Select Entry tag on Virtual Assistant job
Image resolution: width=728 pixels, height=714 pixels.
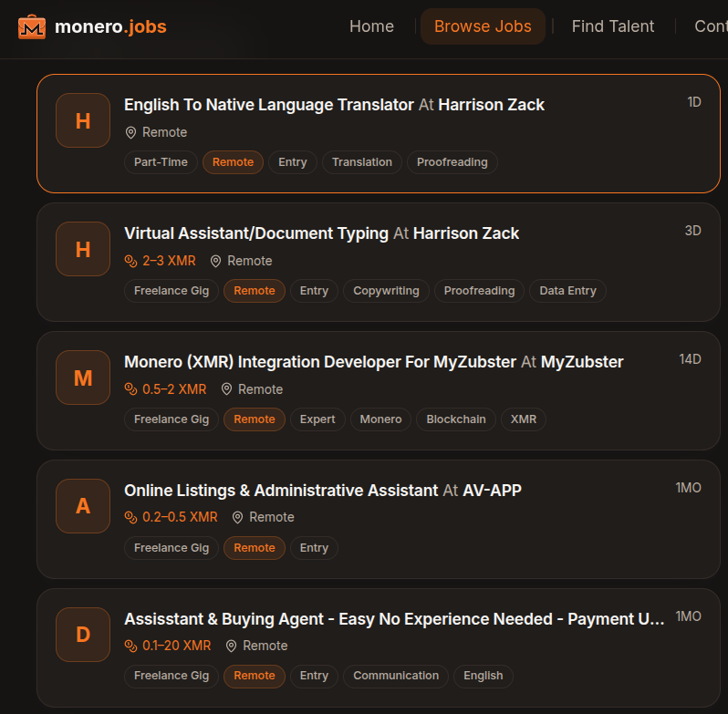314,291
